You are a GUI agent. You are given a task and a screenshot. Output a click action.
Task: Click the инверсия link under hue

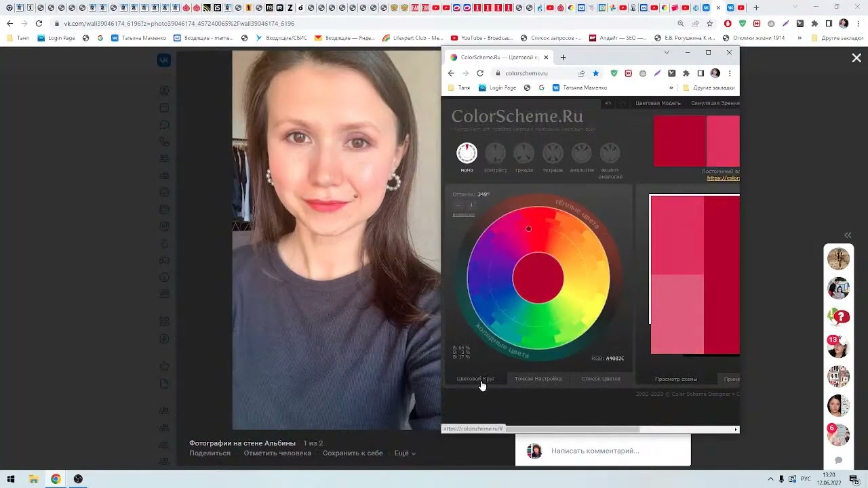click(463, 215)
